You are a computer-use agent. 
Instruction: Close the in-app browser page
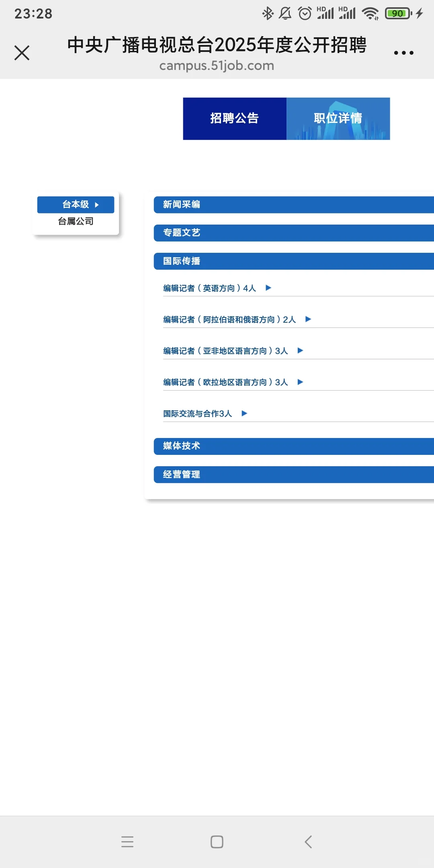[x=22, y=53]
